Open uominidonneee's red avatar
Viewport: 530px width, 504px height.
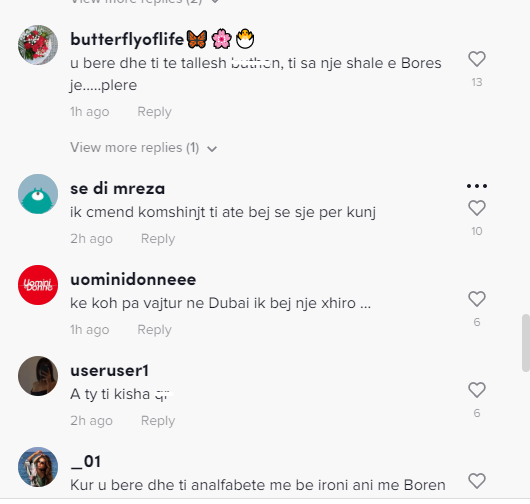tap(38, 285)
